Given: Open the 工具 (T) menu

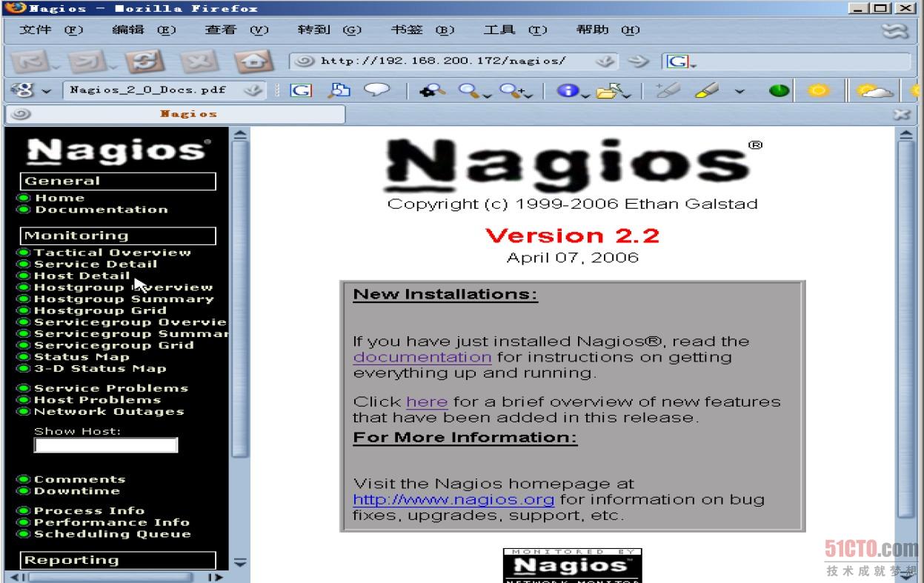Looking at the screenshot, I should pos(516,30).
